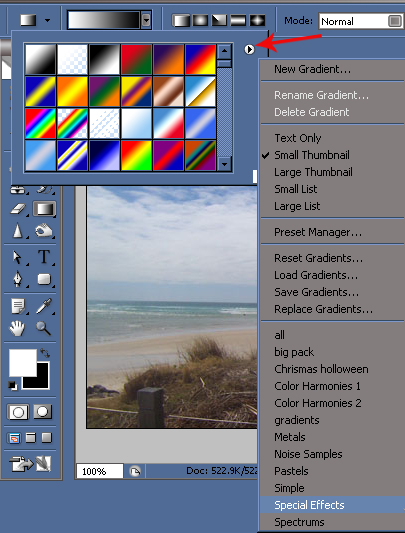Swap foreground and background colors
Screen dimensions: 405x533
(45, 353)
